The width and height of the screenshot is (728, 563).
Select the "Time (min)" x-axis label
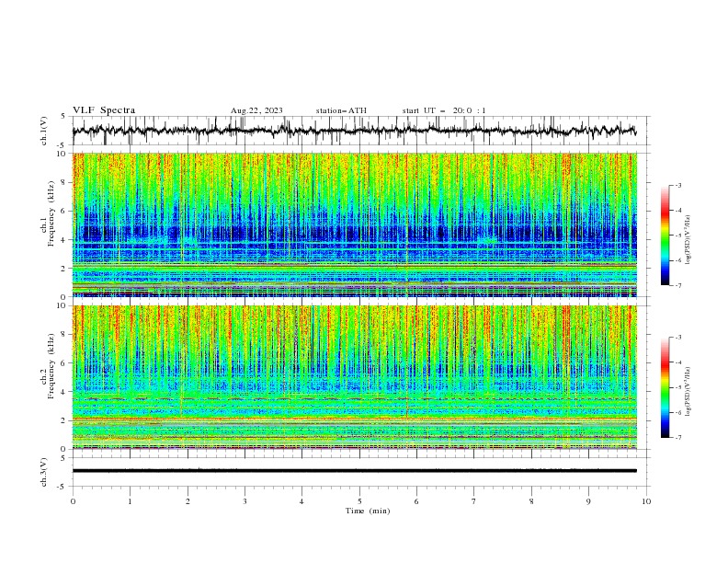click(368, 511)
